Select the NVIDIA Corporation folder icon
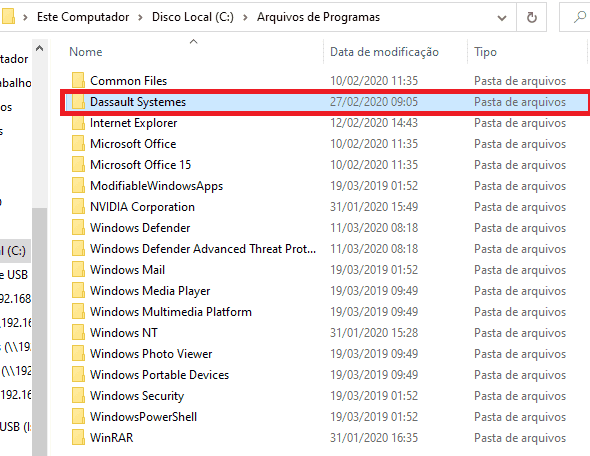The image size is (590, 456). coord(78,207)
